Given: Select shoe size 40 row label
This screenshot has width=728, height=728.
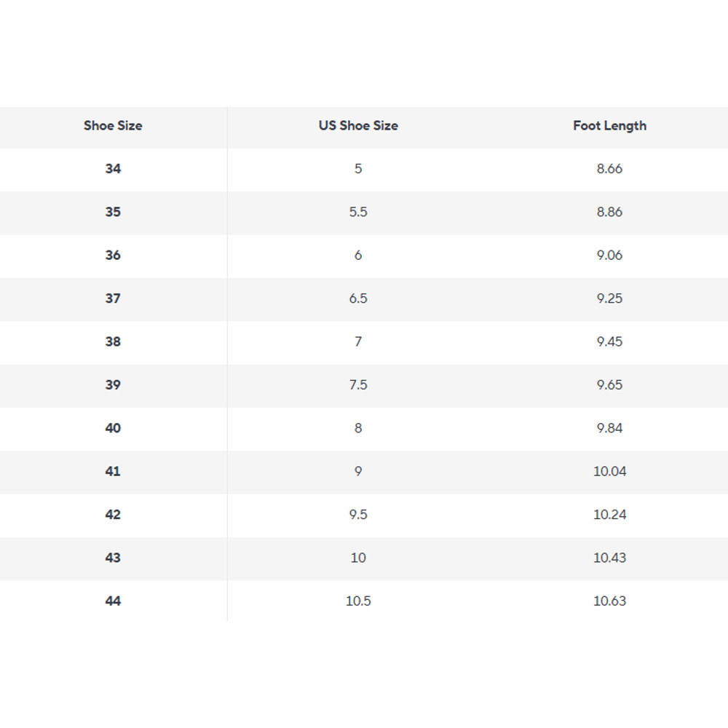Looking at the screenshot, I should point(113,428).
